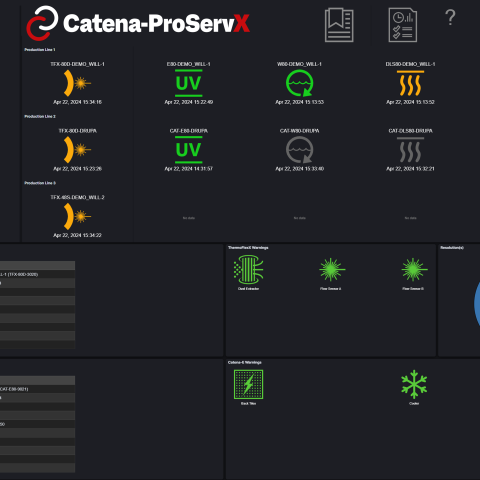Image resolution: width=480 pixels, height=480 pixels.
Task: Click the Production Line 3 heading
Action: (x=40, y=183)
